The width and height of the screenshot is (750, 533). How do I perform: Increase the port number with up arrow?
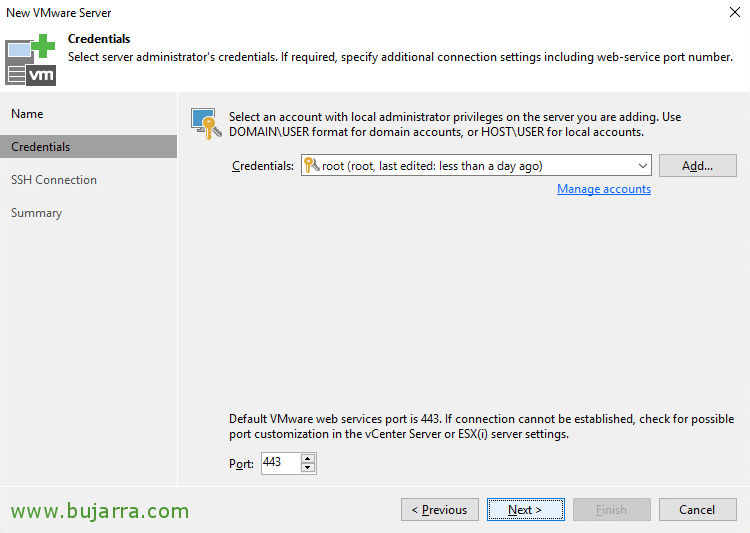tap(308, 458)
